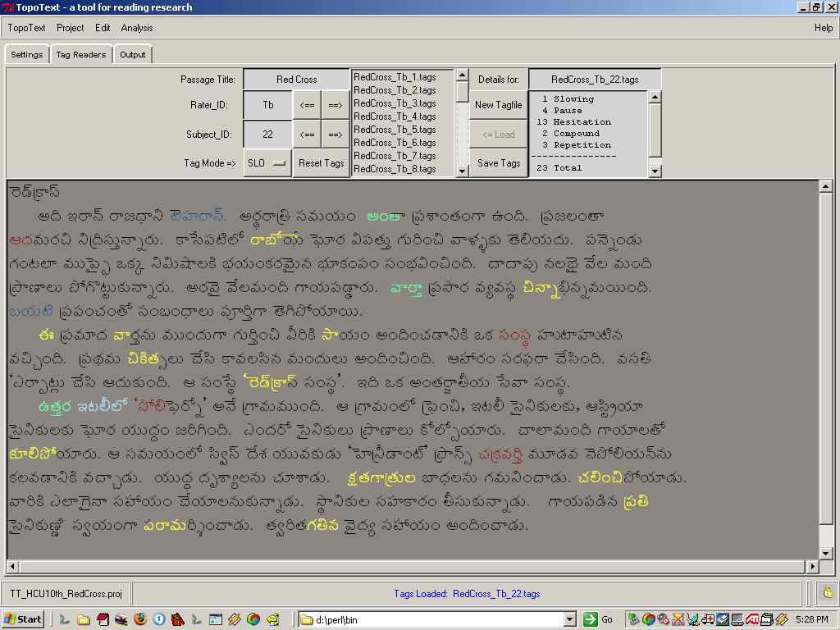Screen dimensions: 840x630
Task: Open the Analysis menu
Action: point(137,28)
